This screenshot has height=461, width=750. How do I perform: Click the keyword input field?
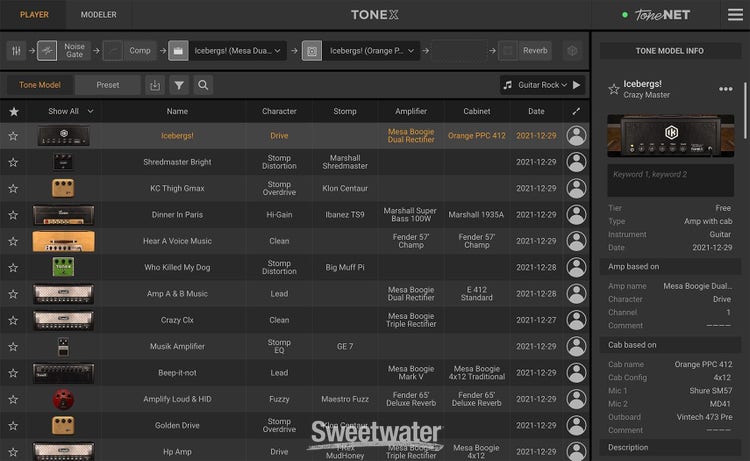coord(670,180)
